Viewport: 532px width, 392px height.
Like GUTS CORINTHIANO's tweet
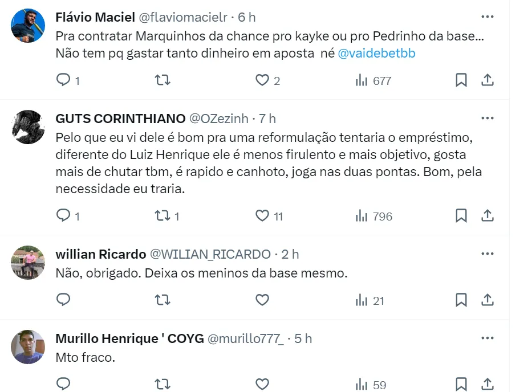262,216
